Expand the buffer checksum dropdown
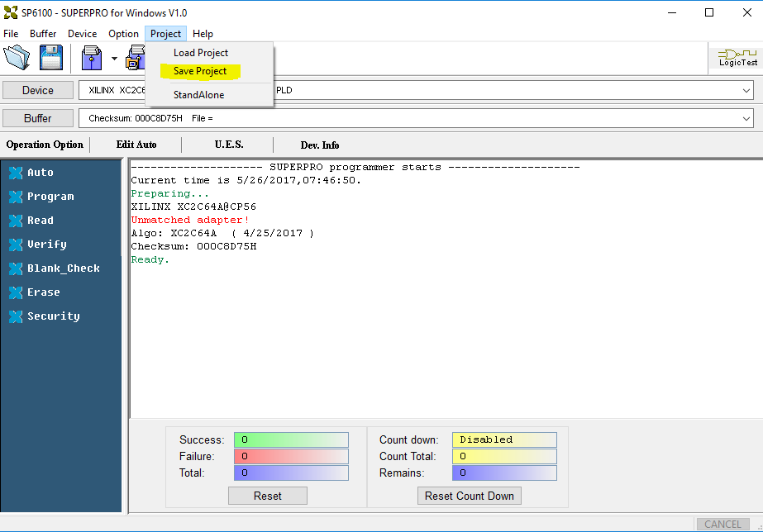The image size is (763, 532). click(746, 119)
